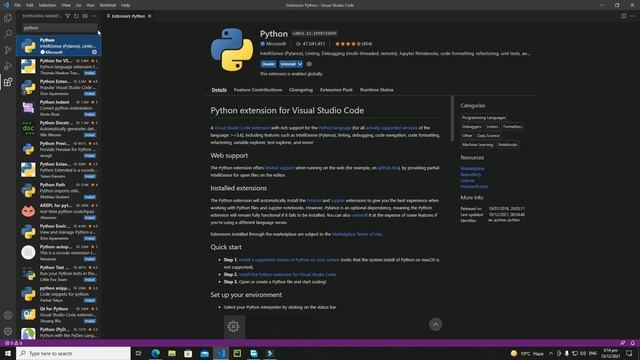This screenshot has width=640, height=360.
Task: Click Machine Learning category tag
Action: pos(478,144)
